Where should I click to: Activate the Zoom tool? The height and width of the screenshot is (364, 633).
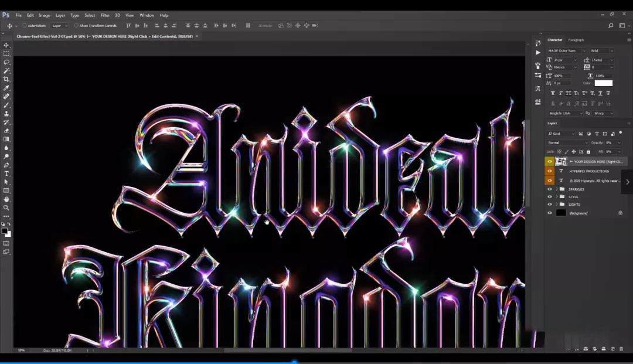pyautogui.click(x=6, y=207)
